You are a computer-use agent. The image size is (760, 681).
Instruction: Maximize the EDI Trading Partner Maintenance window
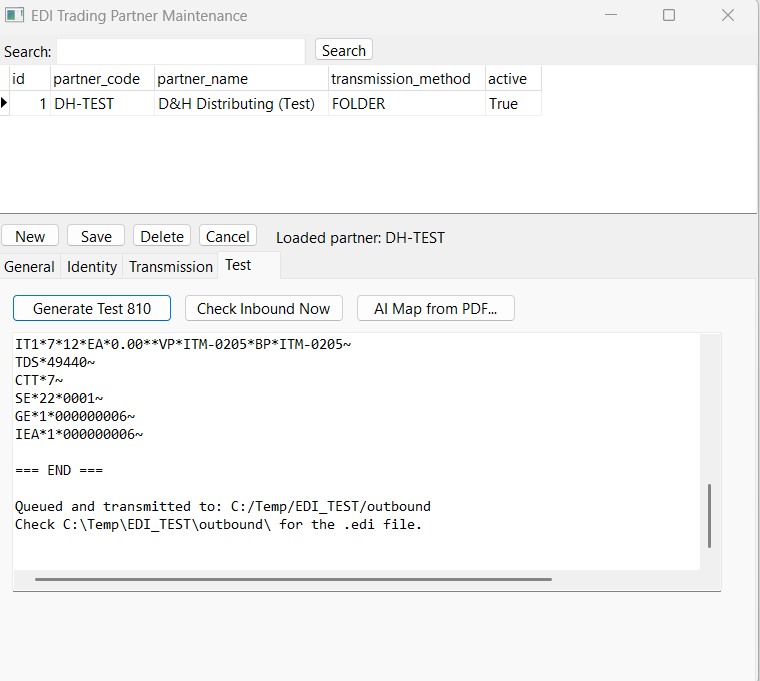tap(669, 15)
